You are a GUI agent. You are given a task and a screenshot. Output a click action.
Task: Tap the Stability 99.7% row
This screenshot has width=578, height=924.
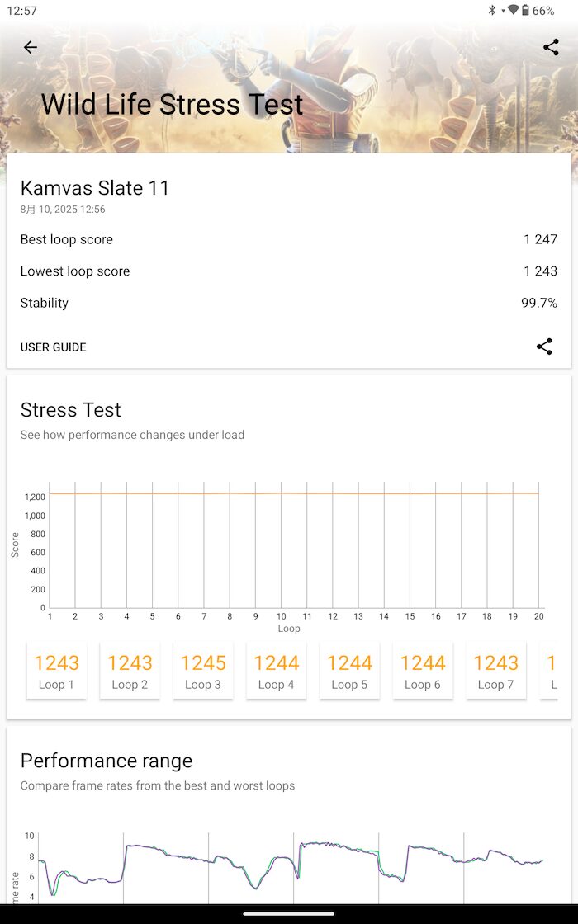point(289,303)
